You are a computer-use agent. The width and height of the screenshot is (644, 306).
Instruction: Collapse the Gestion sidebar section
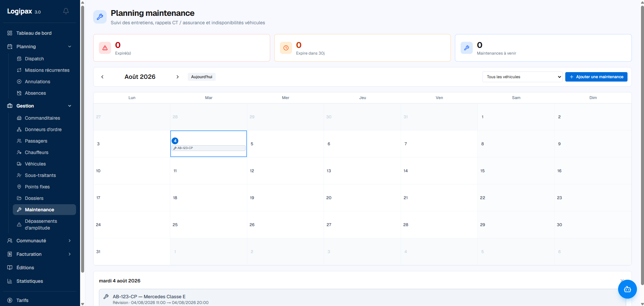point(39,106)
